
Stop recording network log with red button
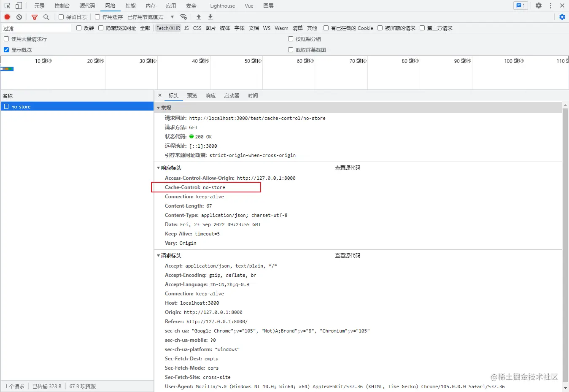(7, 17)
